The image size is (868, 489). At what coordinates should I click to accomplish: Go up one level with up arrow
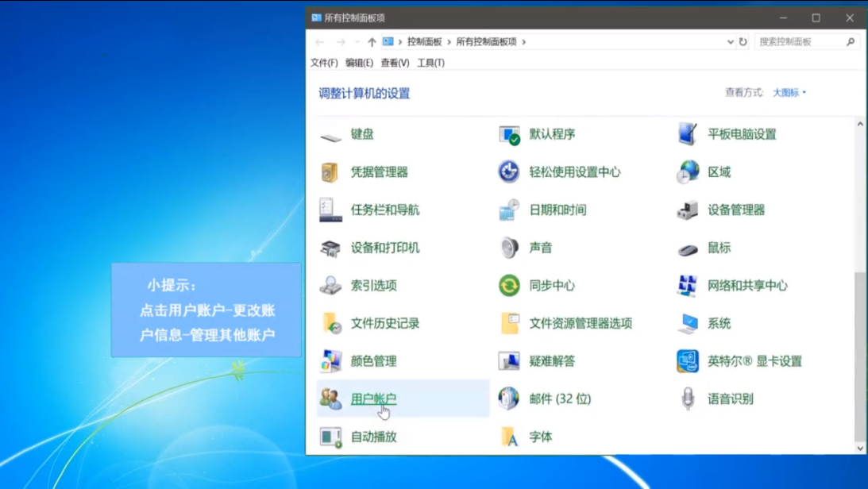(x=372, y=41)
